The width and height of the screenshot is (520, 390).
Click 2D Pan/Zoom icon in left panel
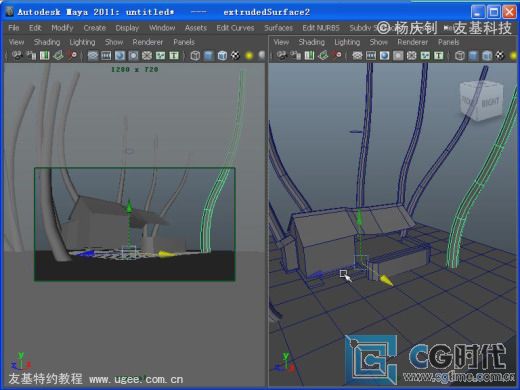point(72,55)
